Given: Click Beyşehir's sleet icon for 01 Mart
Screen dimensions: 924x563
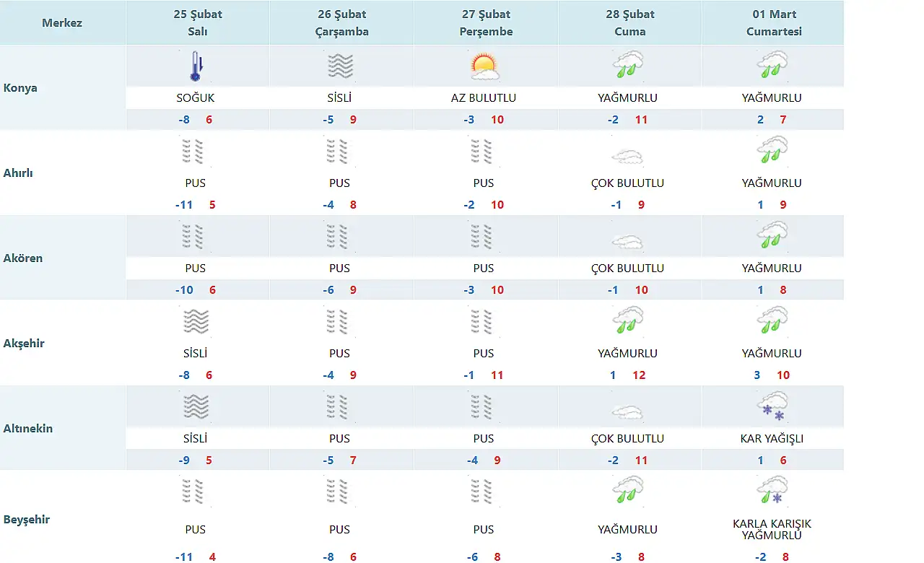Looking at the screenshot, I should pos(772,491).
